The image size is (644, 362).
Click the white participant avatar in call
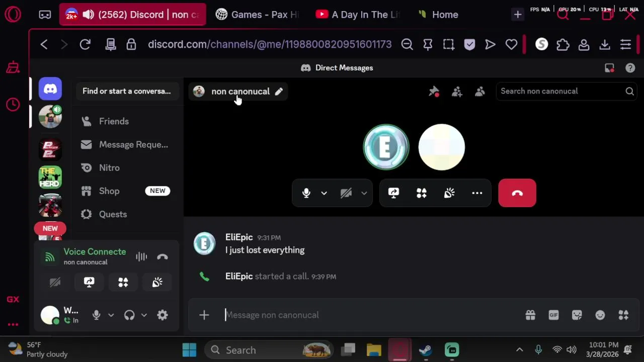pyautogui.click(x=442, y=147)
